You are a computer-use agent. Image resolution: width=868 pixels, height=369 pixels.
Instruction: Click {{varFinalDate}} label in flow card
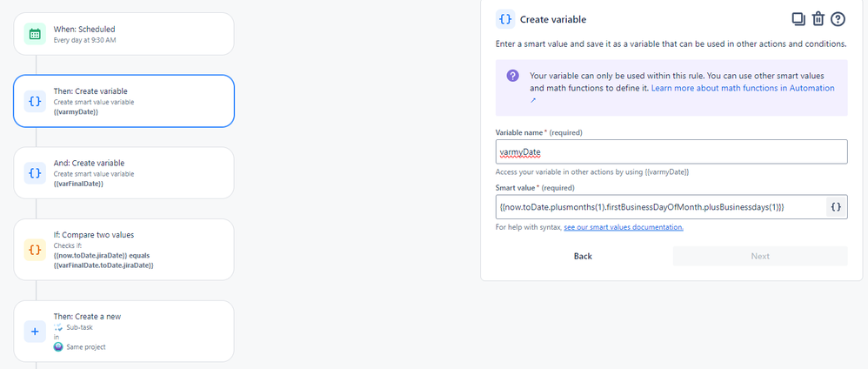[x=78, y=184]
